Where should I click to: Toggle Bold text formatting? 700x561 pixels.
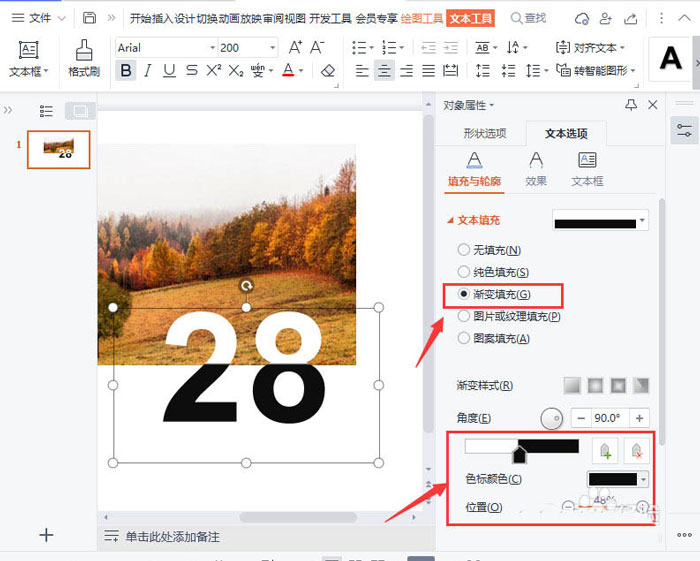tap(126, 70)
